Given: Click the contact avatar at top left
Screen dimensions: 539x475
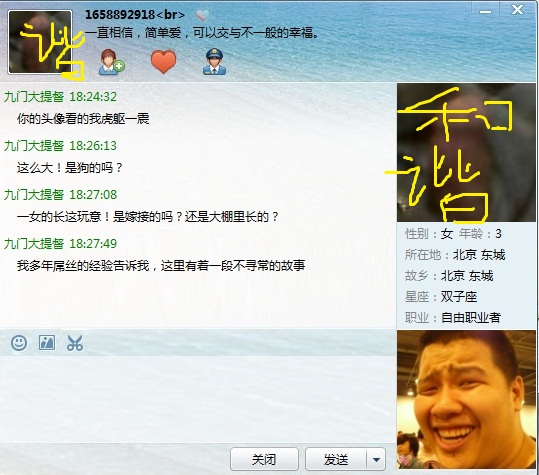Looking at the screenshot, I should [x=40, y=42].
